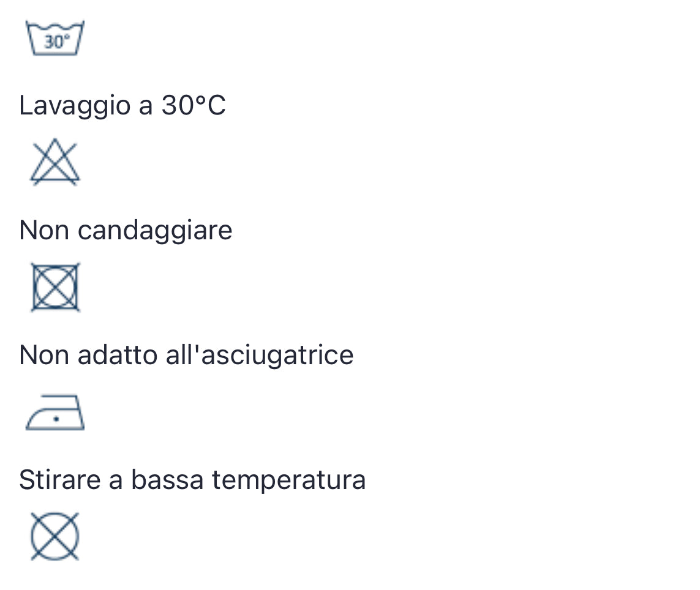The image size is (700, 590).
Task: Click the word "candaggiare"
Action: pos(155,230)
